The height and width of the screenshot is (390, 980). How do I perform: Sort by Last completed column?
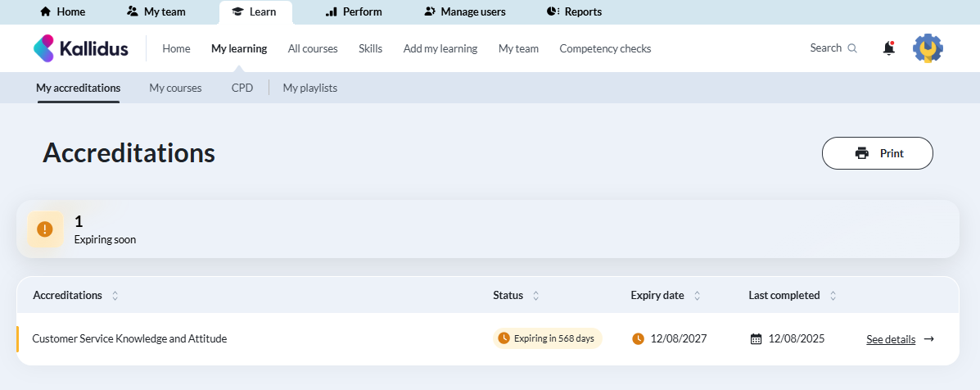click(x=833, y=296)
